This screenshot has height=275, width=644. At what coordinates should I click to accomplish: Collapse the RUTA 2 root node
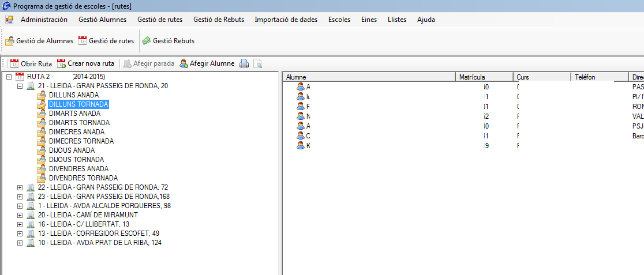pyautogui.click(x=9, y=77)
